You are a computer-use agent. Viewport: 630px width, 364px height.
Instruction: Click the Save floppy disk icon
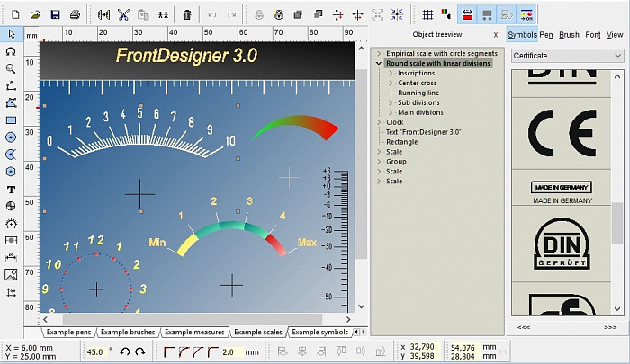[55, 15]
